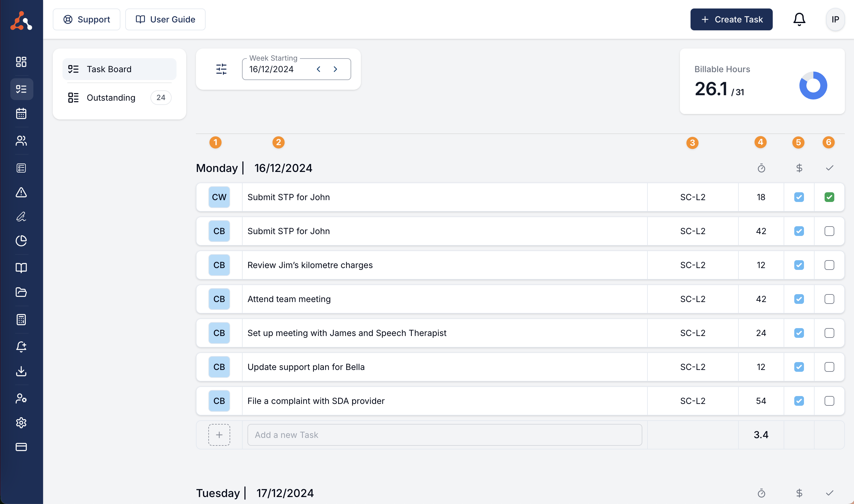The height and width of the screenshot is (504, 854).
Task: Mark CB Submit STP for John as complete
Action: pos(829,231)
